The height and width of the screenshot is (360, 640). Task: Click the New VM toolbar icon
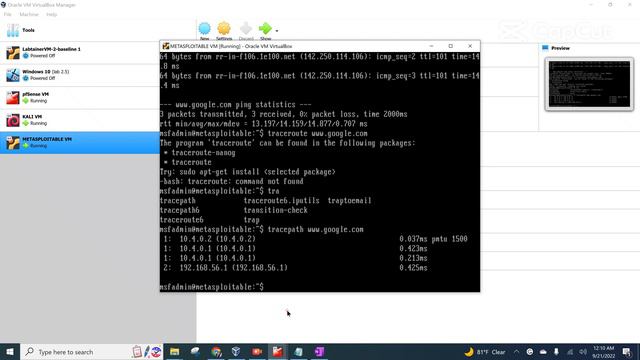click(x=204, y=29)
